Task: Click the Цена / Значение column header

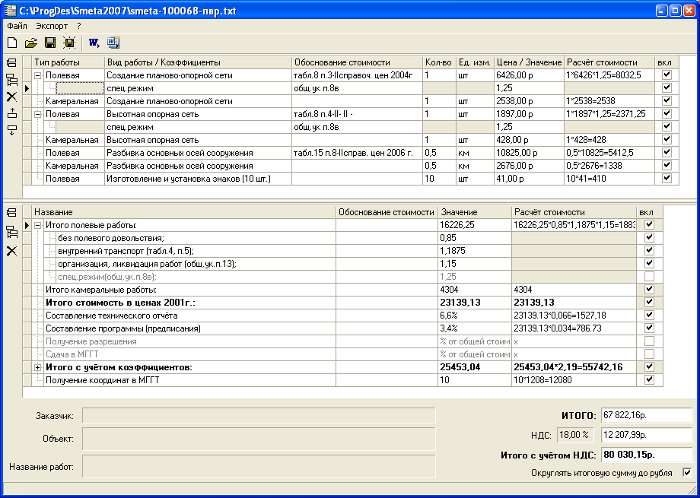Action: tap(529, 62)
